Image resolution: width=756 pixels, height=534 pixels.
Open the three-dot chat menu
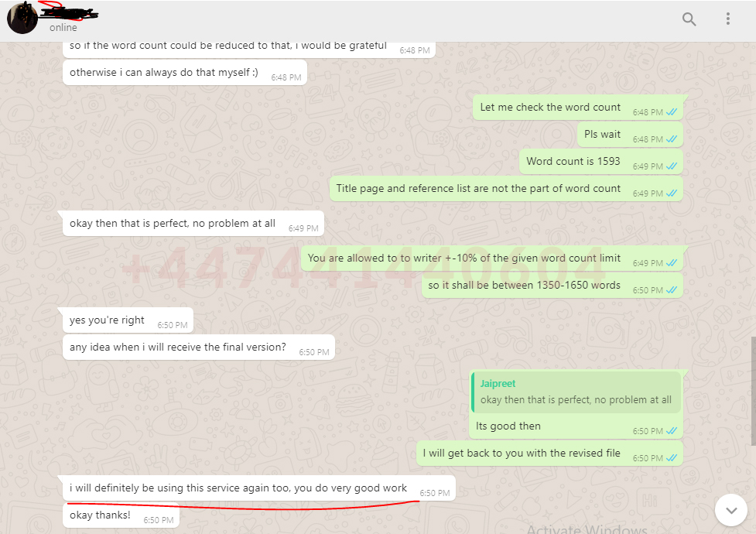[x=728, y=19]
